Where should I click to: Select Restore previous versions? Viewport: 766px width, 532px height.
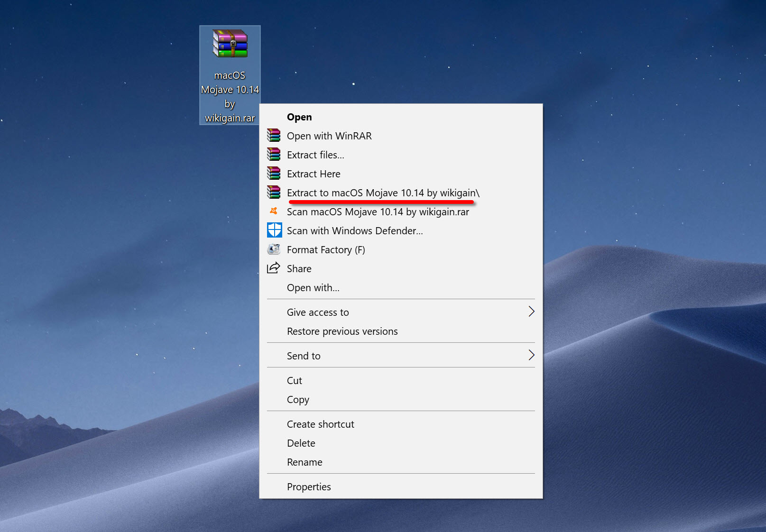click(342, 331)
